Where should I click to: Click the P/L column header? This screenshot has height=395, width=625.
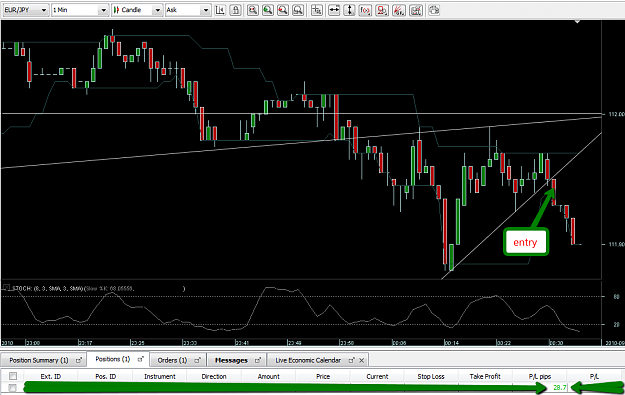(594, 376)
